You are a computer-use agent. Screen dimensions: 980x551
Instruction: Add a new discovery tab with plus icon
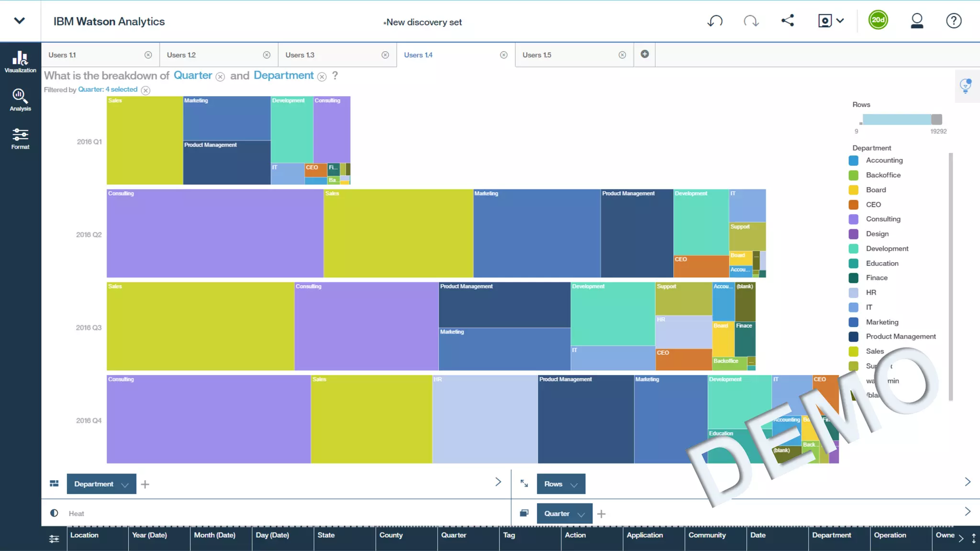tap(645, 54)
